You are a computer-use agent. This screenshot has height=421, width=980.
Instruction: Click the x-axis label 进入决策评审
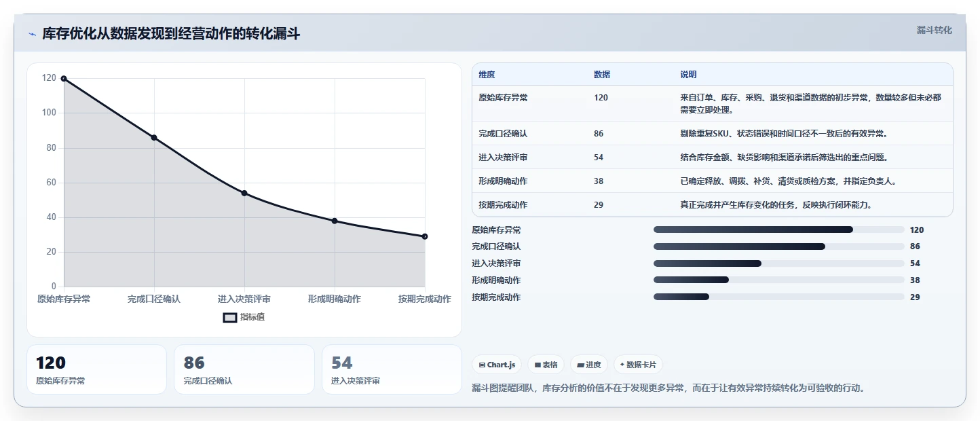coord(244,299)
